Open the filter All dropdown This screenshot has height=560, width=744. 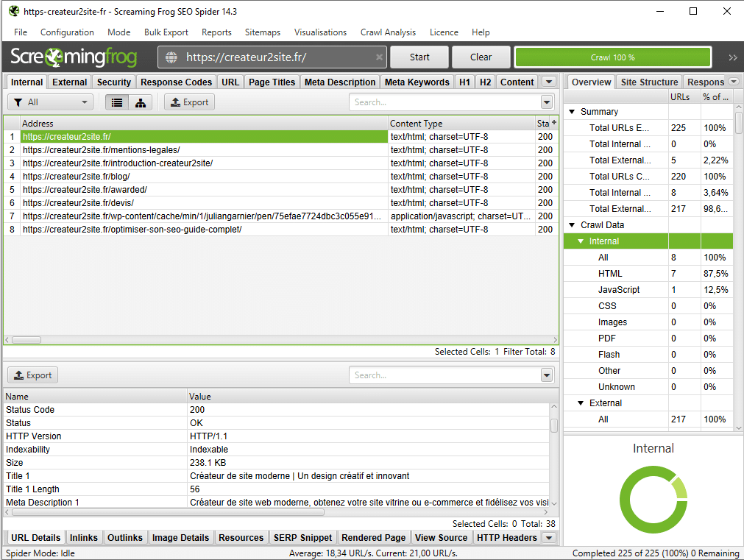(50, 102)
